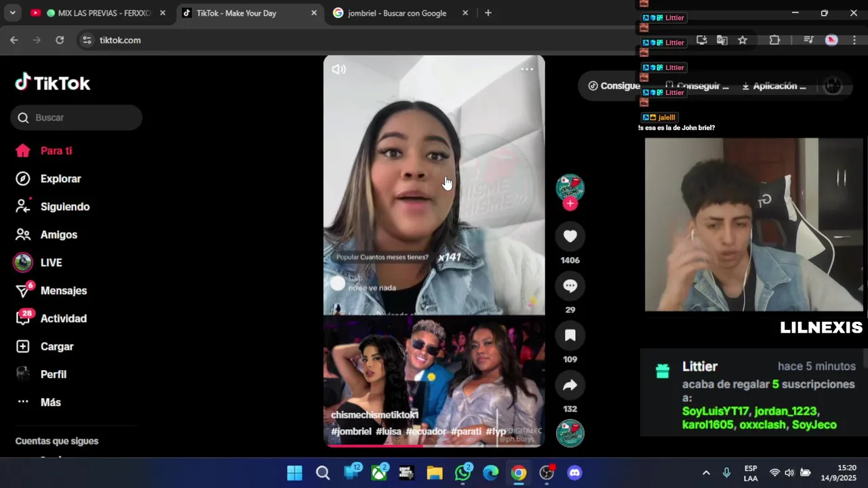This screenshot has height=488, width=868.
Task: Open File Explorer from the taskbar
Action: pyautogui.click(x=435, y=473)
